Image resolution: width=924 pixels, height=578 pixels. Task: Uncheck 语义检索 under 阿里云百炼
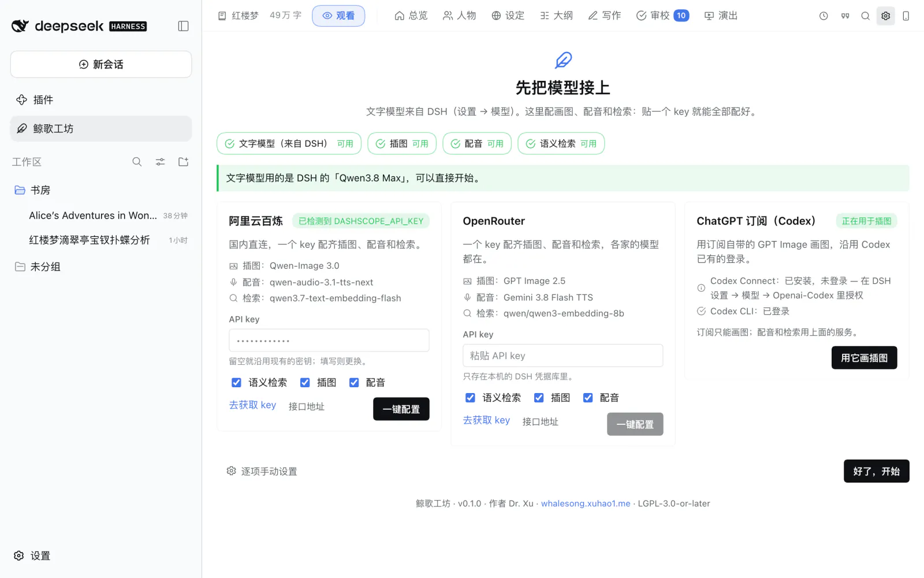[x=236, y=383]
